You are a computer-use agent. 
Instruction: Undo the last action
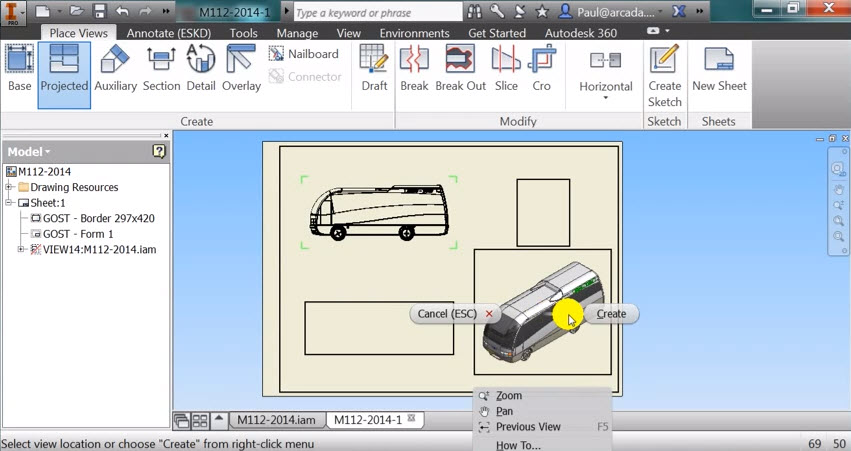coord(122,11)
